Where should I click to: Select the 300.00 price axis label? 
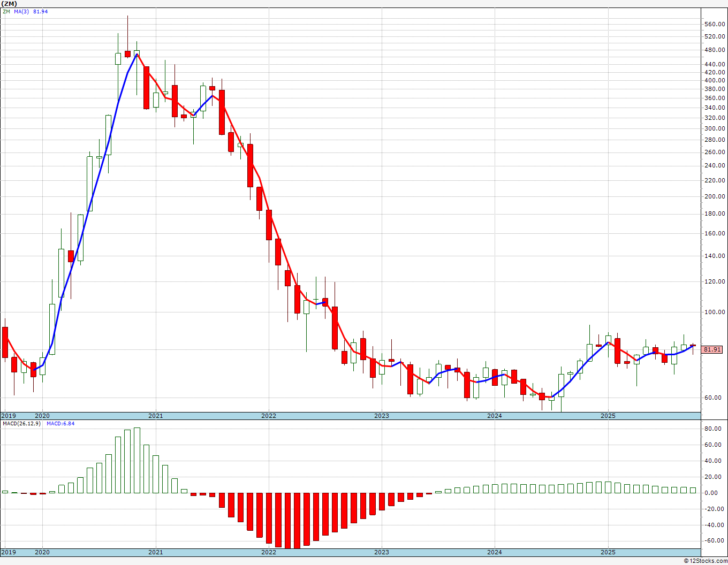pyautogui.click(x=715, y=128)
